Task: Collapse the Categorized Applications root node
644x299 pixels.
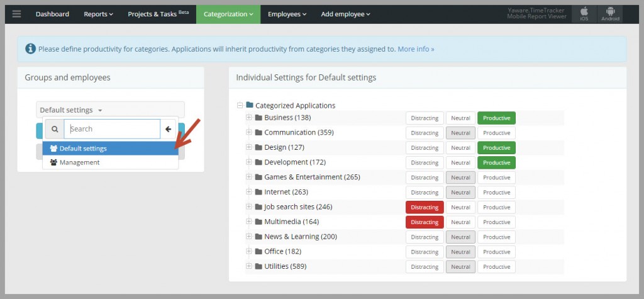Action: 240,105
